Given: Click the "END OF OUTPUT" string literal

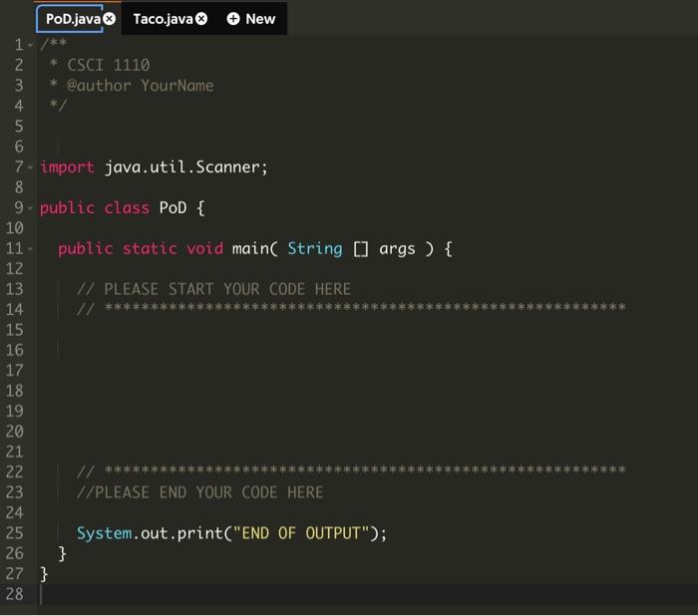Looking at the screenshot, I should (301, 533).
